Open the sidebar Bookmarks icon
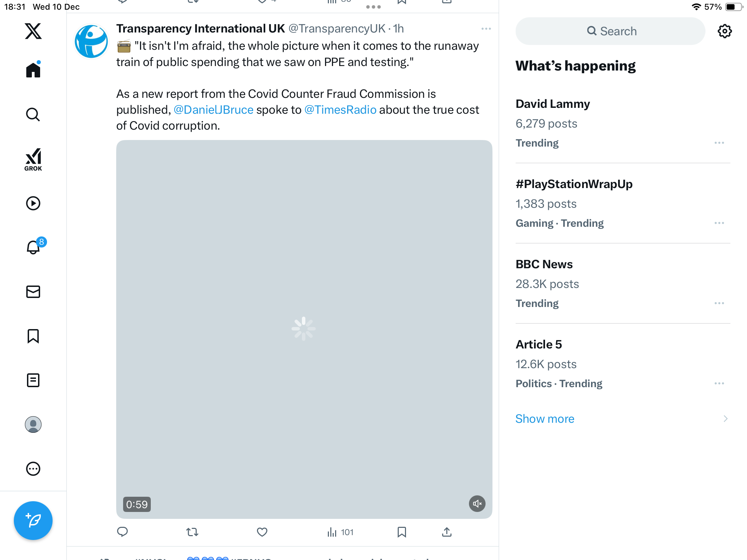This screenshot has height=560, width=747. pos(33,336)
